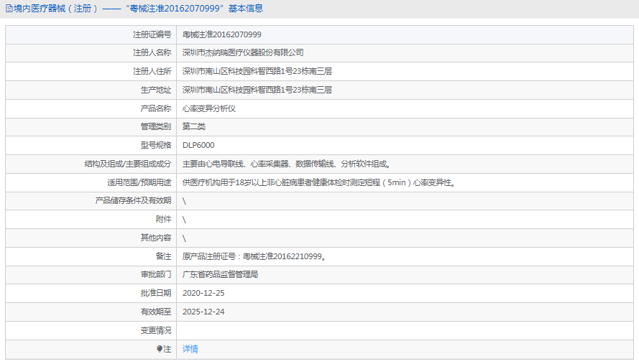This screenshot has height=364, width=639.
Task: Click the 结构及组成/主要组成成分 label
Action: pyautogui.click(x=128, y=164)
